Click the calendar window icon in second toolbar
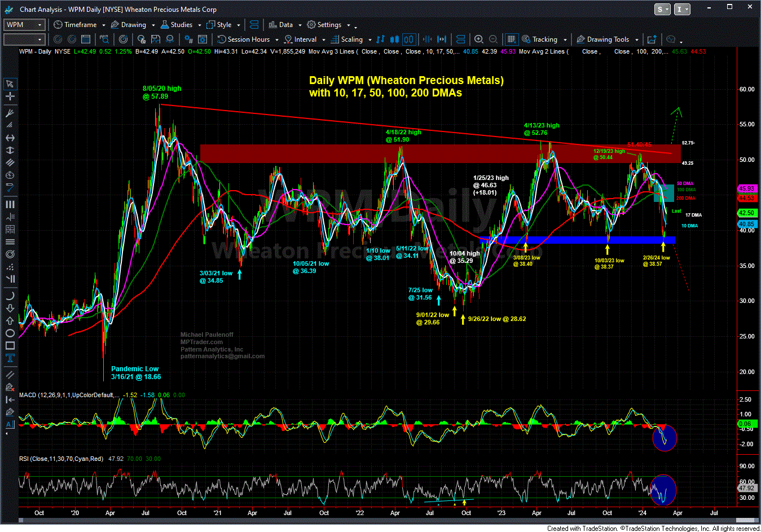The image size is (761, 532). (86, 39)
